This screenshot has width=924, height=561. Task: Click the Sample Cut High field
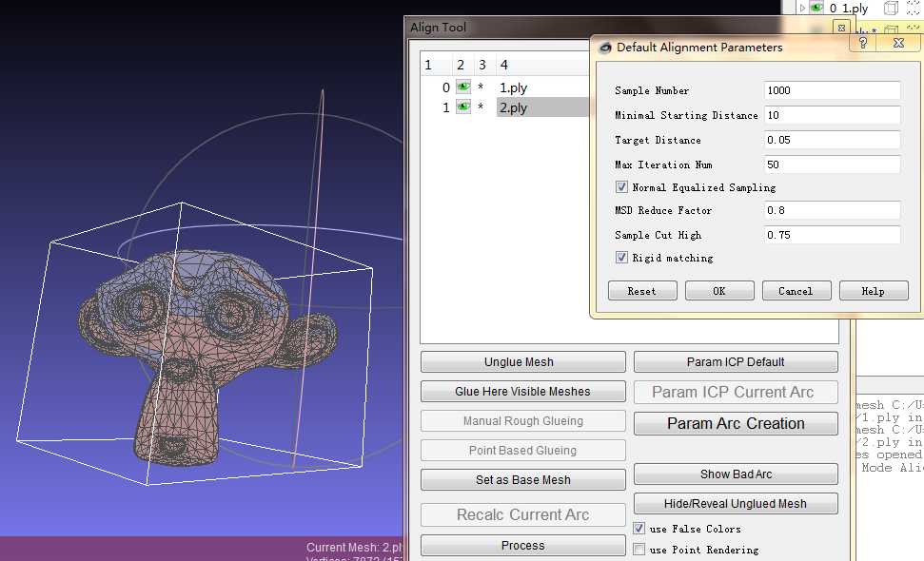[832, 235]
